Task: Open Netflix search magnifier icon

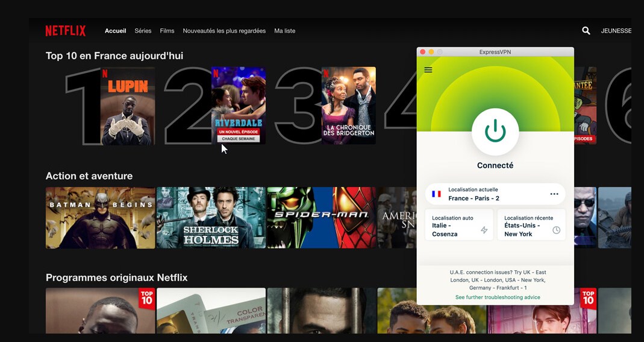Action: 586,31
